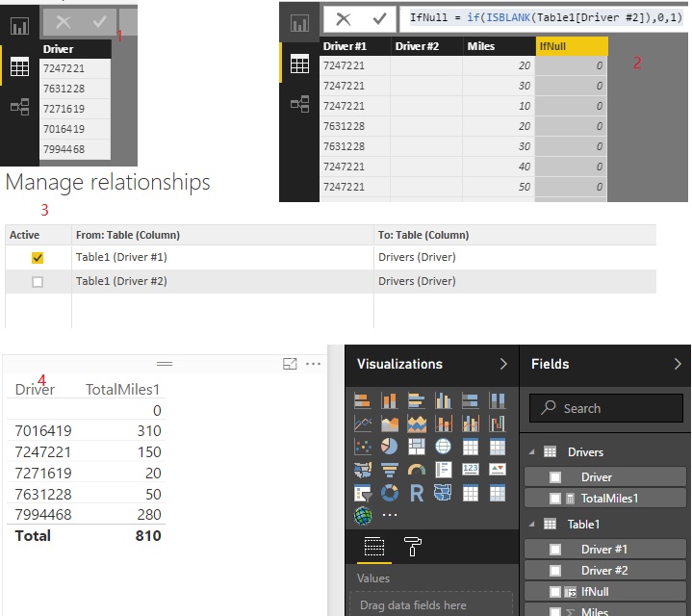Select the shape map visualization
692x616 pixels.
tap(443, 493)
